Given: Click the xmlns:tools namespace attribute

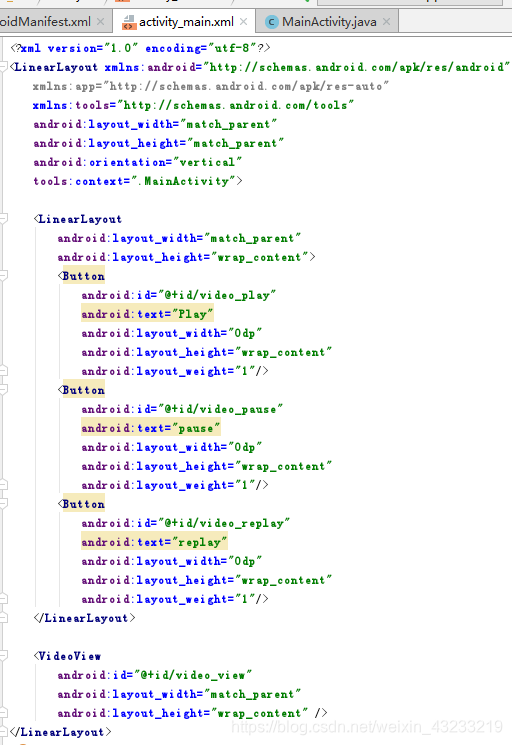Looking at the screenshot, I should (x=193, y=105).
